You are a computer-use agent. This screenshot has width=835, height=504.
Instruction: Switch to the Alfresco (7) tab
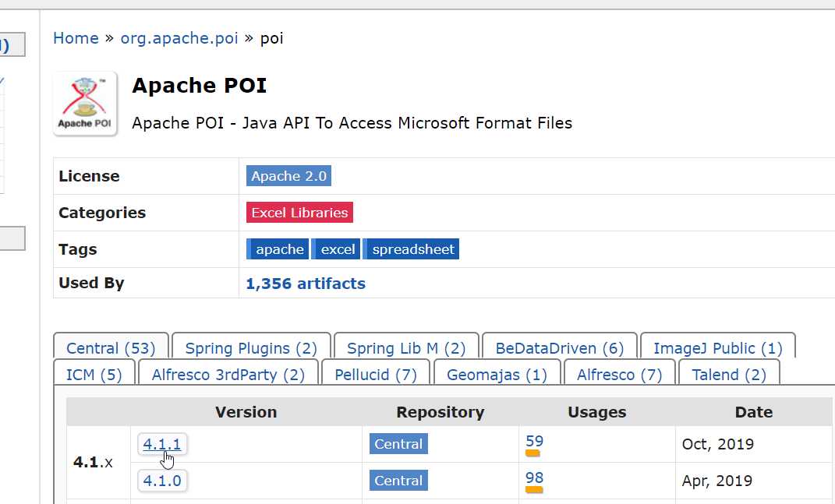(619, 375)
